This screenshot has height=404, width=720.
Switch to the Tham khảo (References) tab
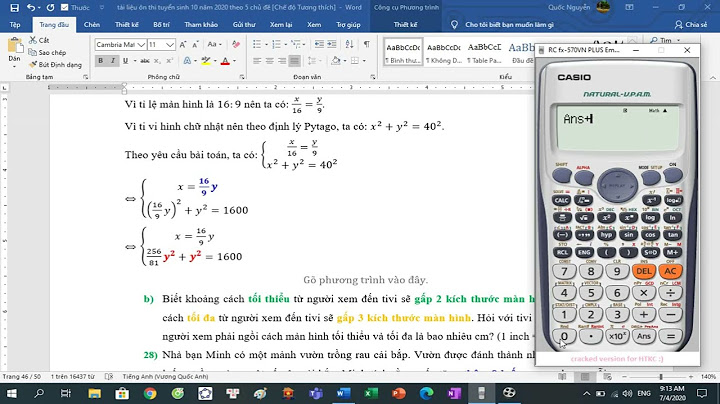(201, 24)
